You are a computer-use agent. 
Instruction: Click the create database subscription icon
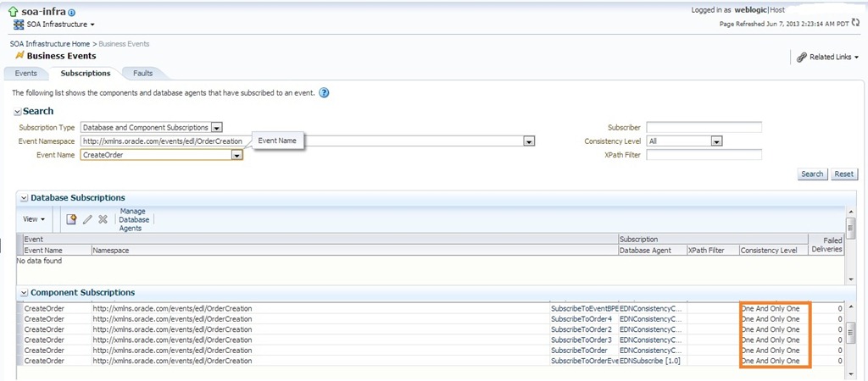tap(72, 218)
